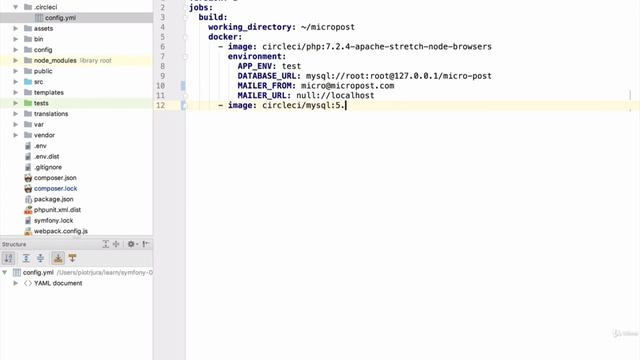The height and width of the screenshot is (360, 640).
Task: Click config.yml file icon in Structure
Action: (x=17, y=272)
